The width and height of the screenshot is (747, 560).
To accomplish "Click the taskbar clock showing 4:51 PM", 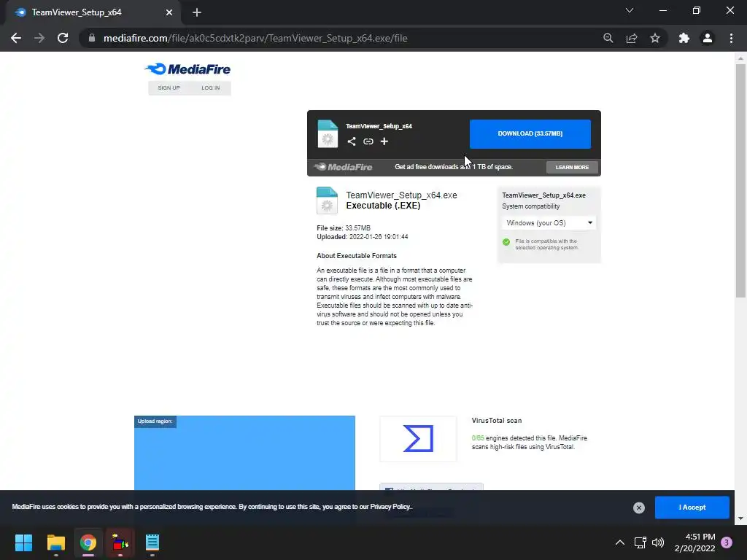I will (x=694, y=542).
